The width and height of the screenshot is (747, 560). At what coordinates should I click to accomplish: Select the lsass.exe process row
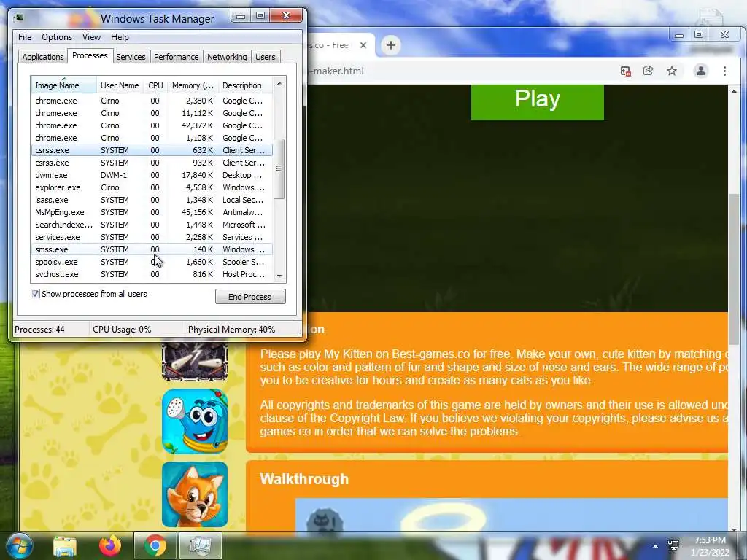pos(152,200)
